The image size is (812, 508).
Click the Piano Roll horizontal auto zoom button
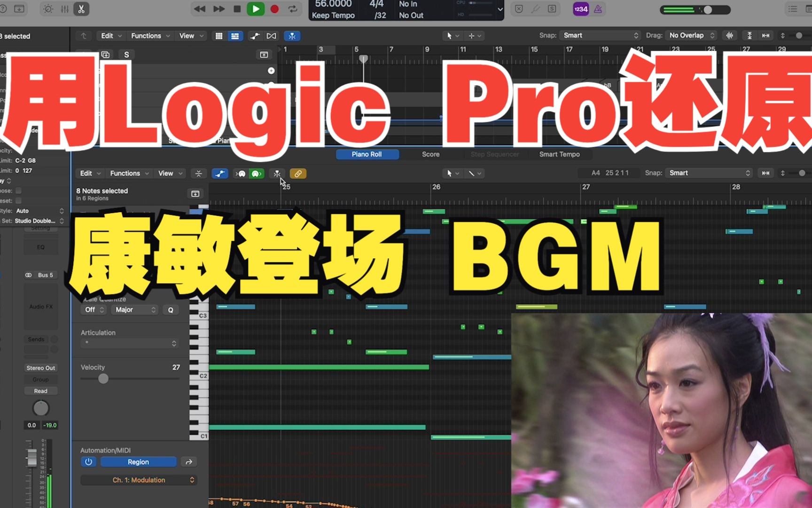click(765, 173)
